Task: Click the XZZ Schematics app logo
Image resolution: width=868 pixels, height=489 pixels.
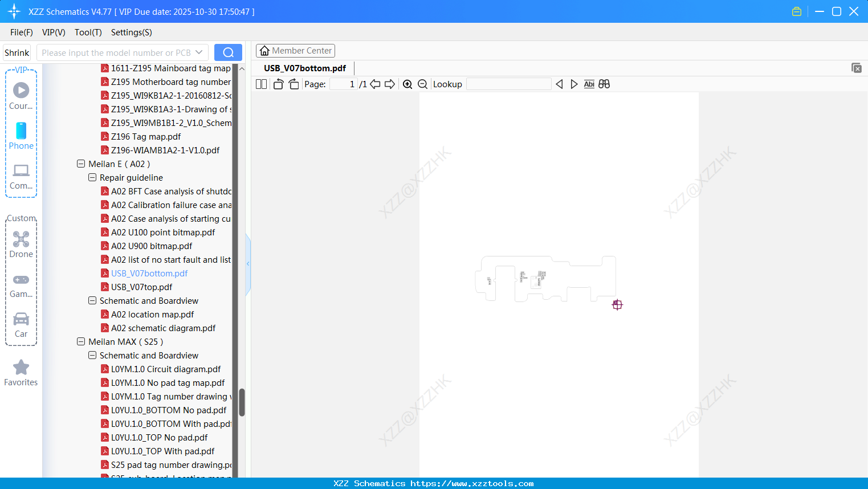Action: (x=14, y=11)
